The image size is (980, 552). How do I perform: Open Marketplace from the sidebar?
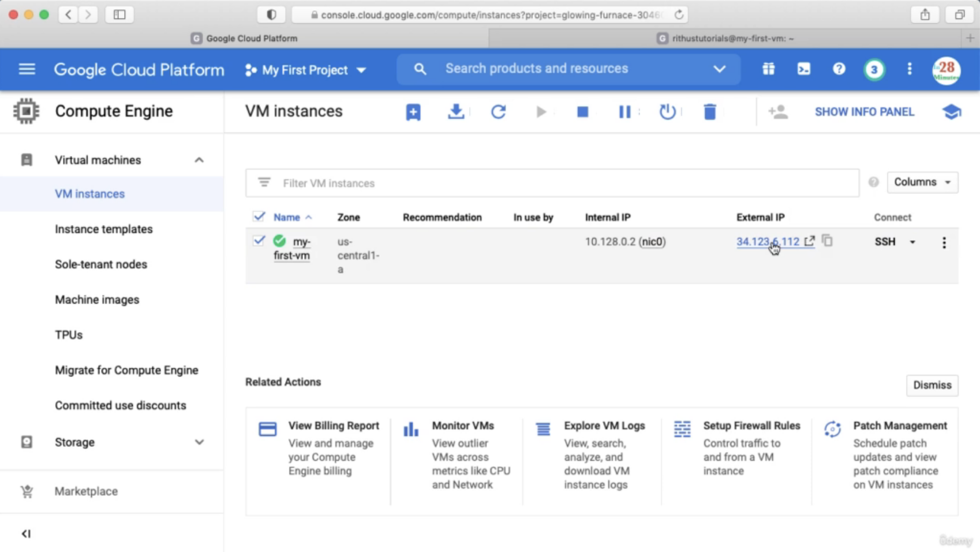click(x=86, y=491)
